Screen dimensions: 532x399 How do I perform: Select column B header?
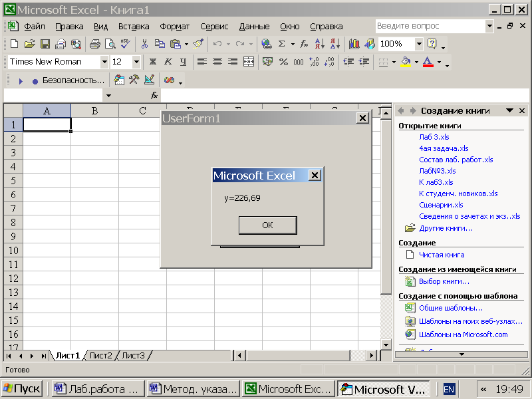pos(94,110)
